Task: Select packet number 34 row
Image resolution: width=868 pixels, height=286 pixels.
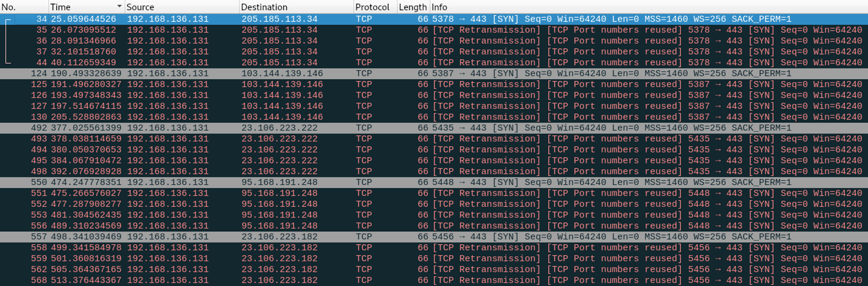Action: tap(434, 19)
